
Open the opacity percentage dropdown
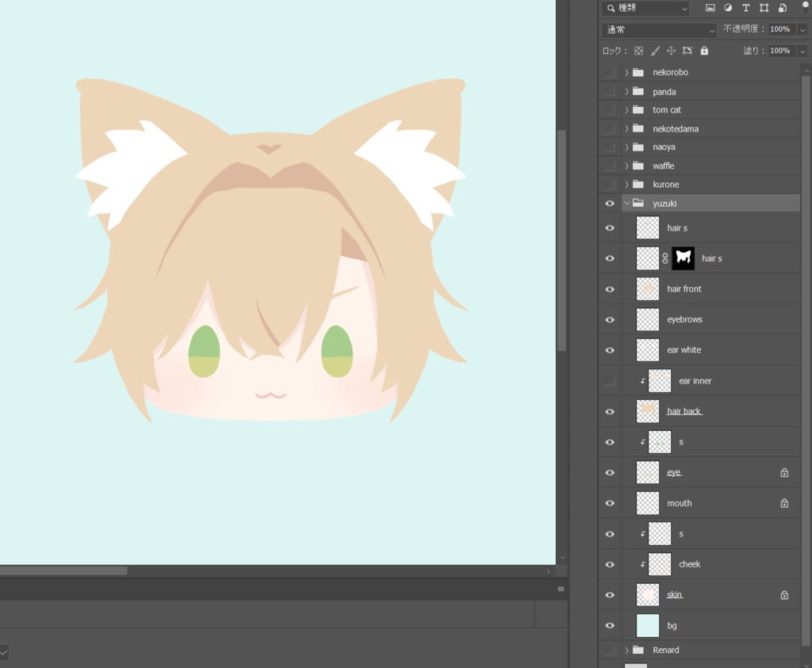[x=802, y=29]
